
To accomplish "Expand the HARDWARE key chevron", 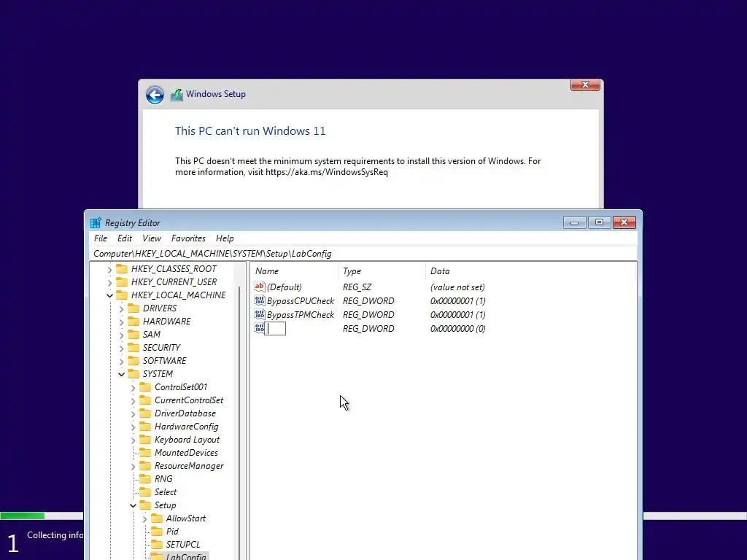I will point(122,322).
